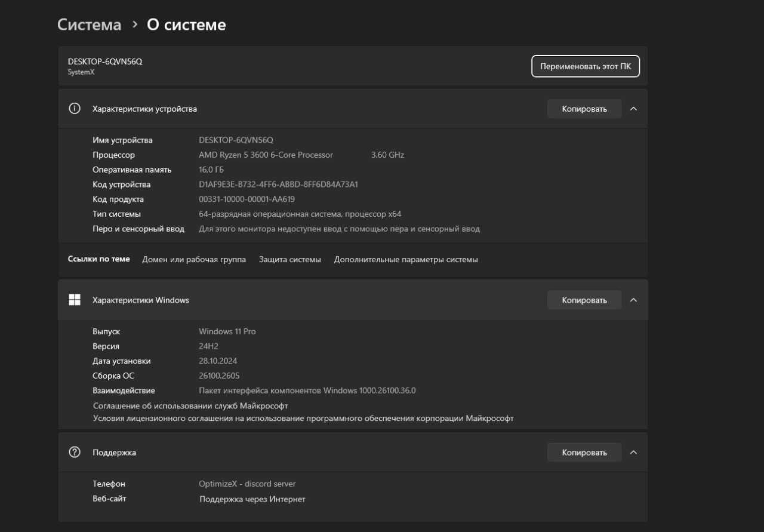The width and height of the screenshot is (764, 532).
Task: Collapse the Характеристики устройства section chevron
Action: pyautogui.click(x=634, y=109)
